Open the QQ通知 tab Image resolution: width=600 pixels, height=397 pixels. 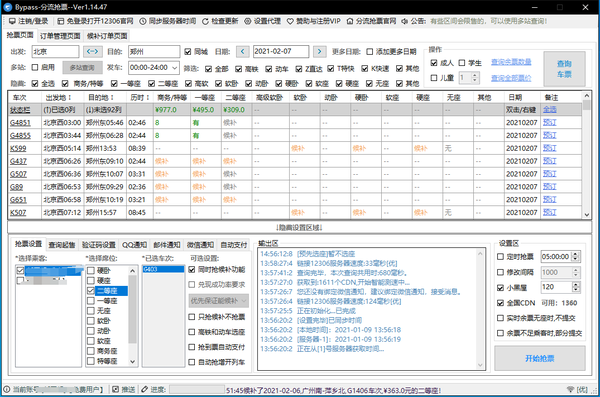(134, 245)
